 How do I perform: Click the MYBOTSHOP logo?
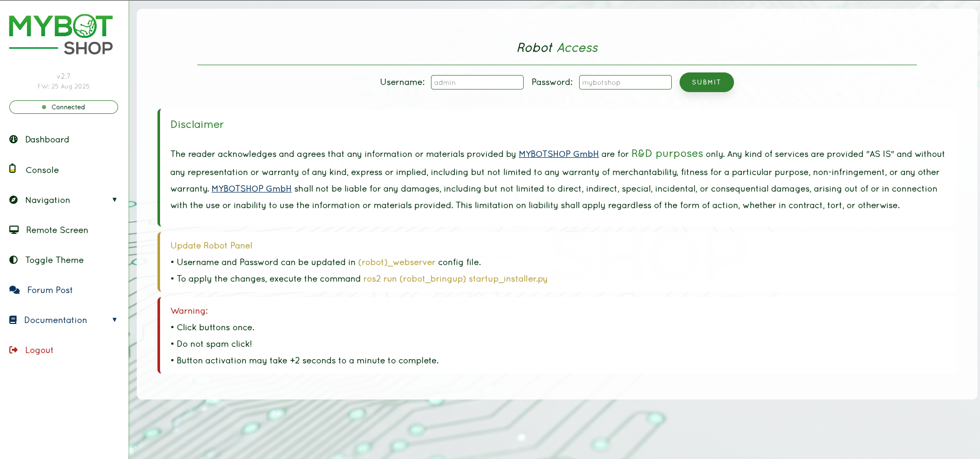(x=61, y=34)
